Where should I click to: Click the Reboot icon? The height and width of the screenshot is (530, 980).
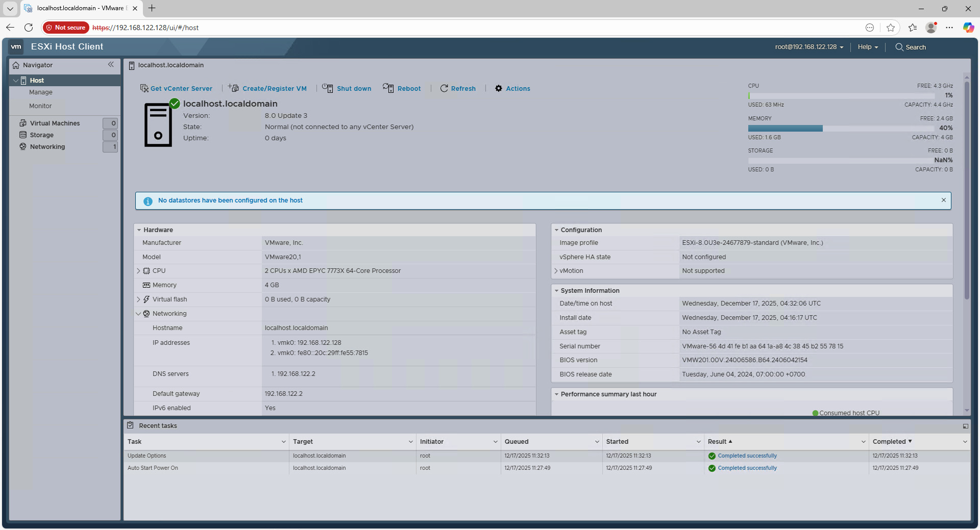388,88
